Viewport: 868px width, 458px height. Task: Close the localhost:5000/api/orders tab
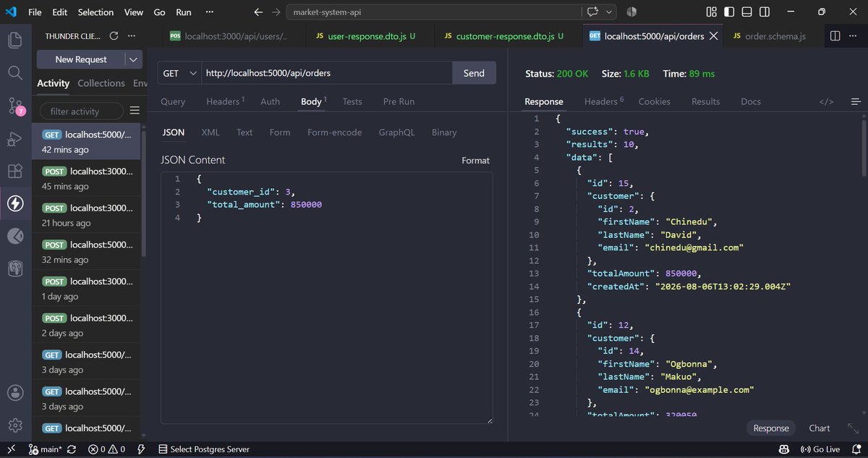714,36
